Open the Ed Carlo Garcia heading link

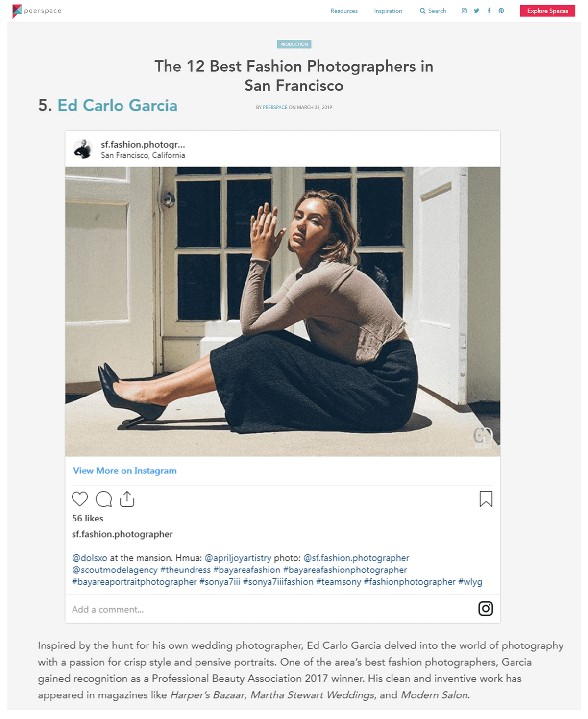(x=118, y=105)
